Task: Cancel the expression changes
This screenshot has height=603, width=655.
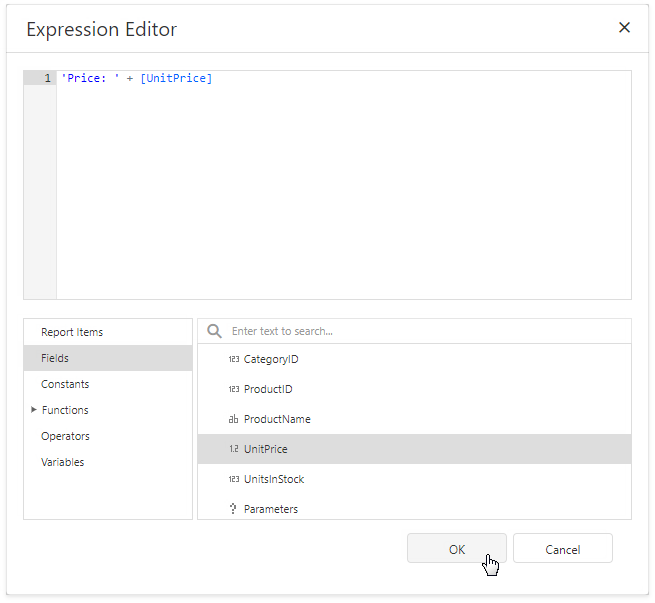Action: [x=563, y=549]
